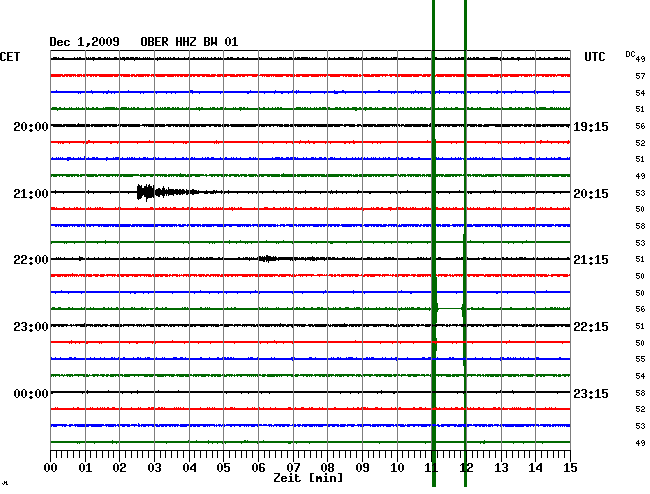Click the 02 minute label on the Zeit axis
The height and width of the screenshot is (494, 650).
tap(119, 468)
